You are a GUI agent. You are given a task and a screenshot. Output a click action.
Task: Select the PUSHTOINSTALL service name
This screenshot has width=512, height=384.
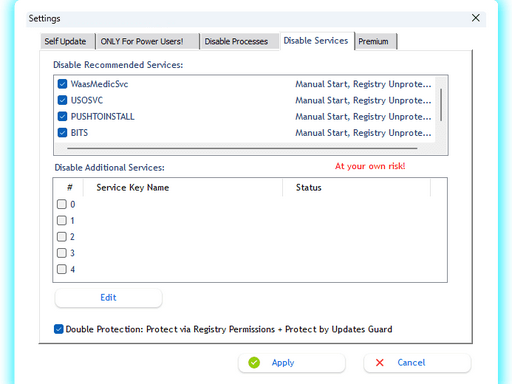tap(103, 117)
